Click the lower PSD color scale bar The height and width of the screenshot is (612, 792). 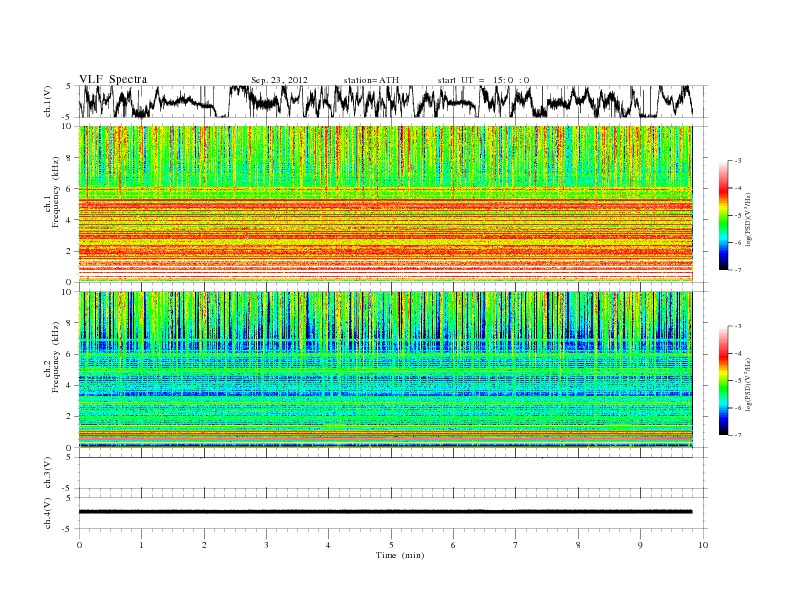point(724,381)
